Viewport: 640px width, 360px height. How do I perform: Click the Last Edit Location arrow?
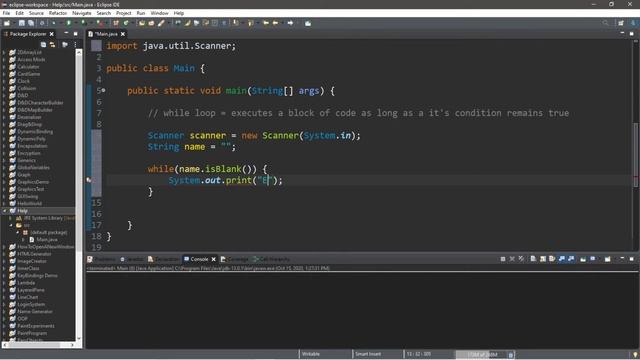point(266,23)
